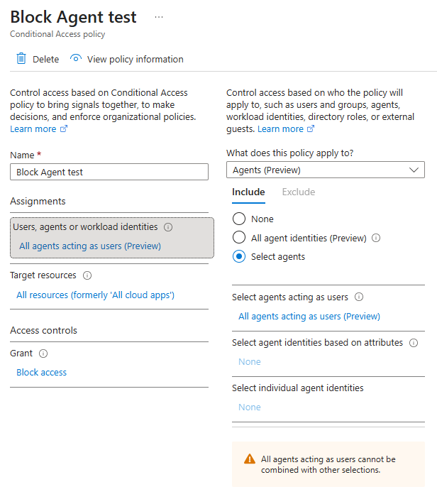Select the Select agents radio button

pos(239,257)
